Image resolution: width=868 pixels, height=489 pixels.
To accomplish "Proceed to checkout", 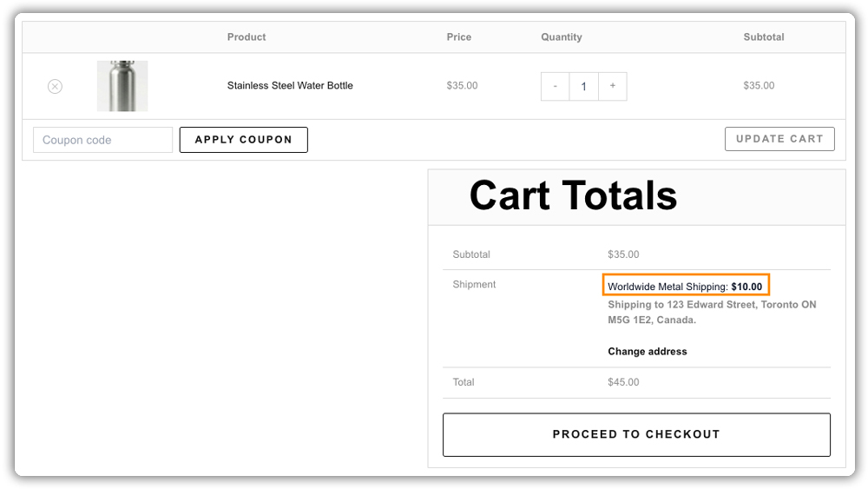I will click(x=636, y=435).
